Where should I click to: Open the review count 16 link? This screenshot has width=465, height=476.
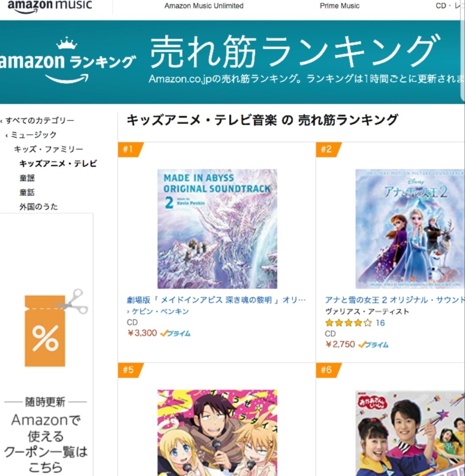[380, 323]
